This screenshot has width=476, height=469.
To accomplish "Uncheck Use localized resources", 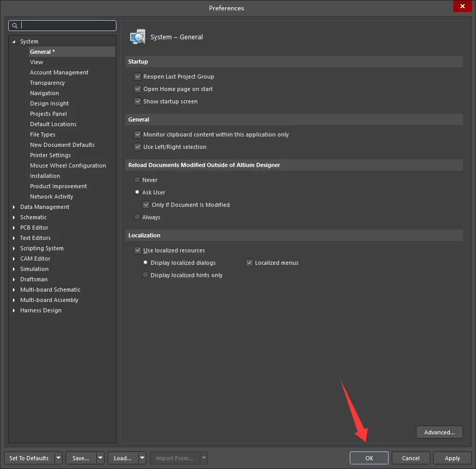I will tap(138, 250).
